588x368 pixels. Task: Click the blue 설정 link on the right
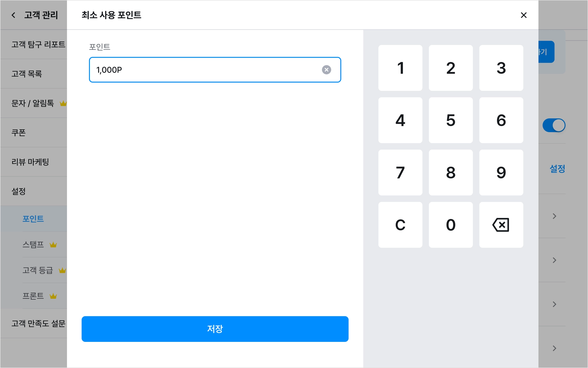[557, 169]
